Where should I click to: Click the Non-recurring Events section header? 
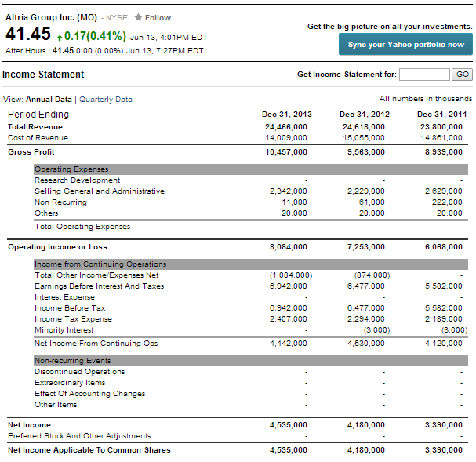pyautogui.click(x=251, y=361)
